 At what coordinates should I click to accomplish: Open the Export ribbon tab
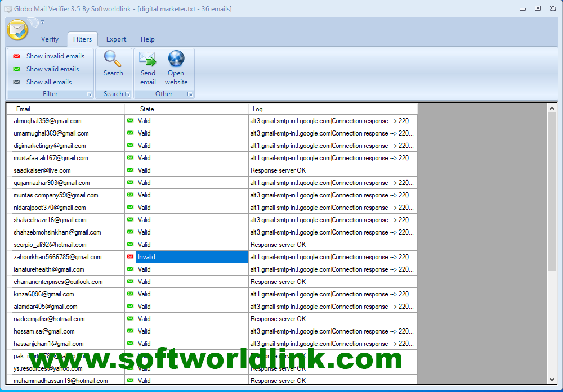(x=116, y=39)
